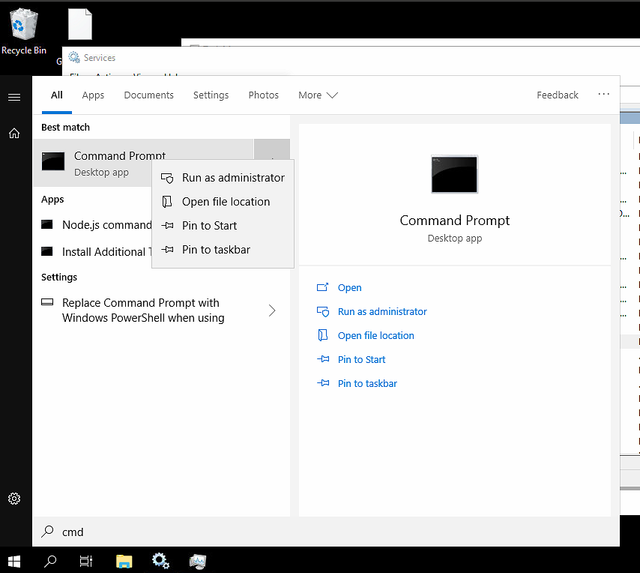Image resolution: width=640 pixels, height=573 pixels.
Task: Click the blue Pin to taskbar link
Action: click(367, 383)
